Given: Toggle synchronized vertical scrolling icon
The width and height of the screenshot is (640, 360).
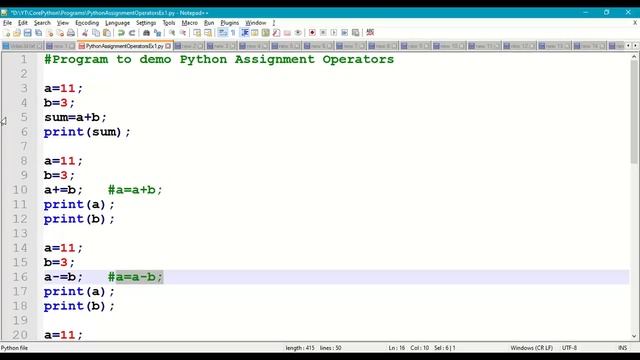Looking at the screenshot, I should [197, 33].
